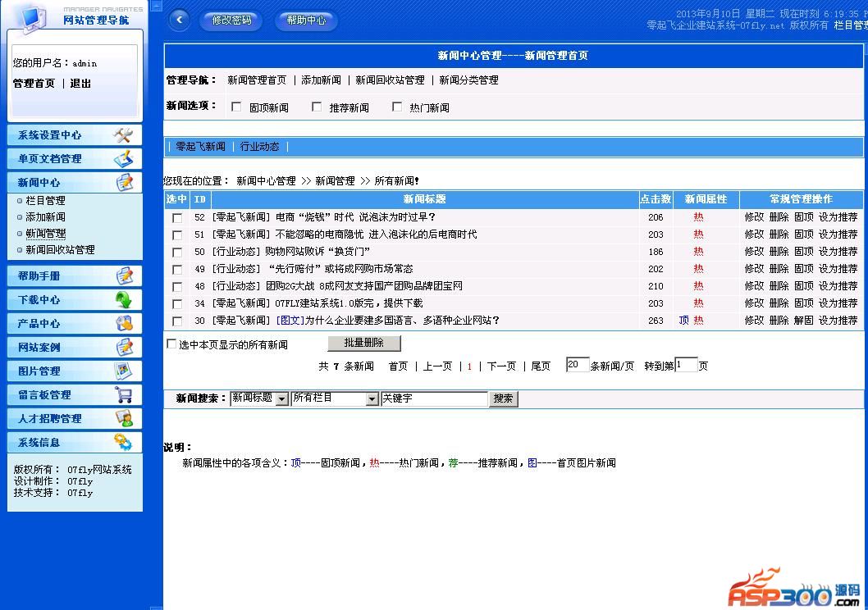This screenshot has width=868, height=610.
Task: Go to 尾页 in pagination
Action: pyautogui.click(x=541, y=366)
